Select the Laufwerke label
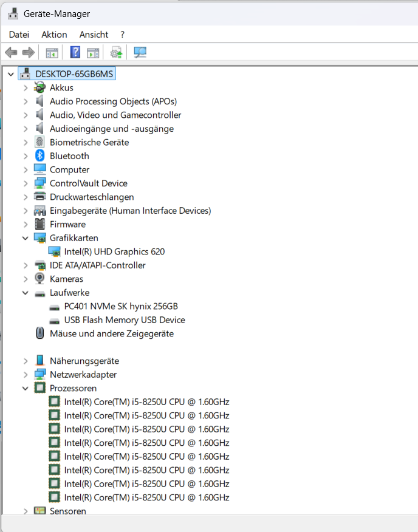 pos(70,293)
